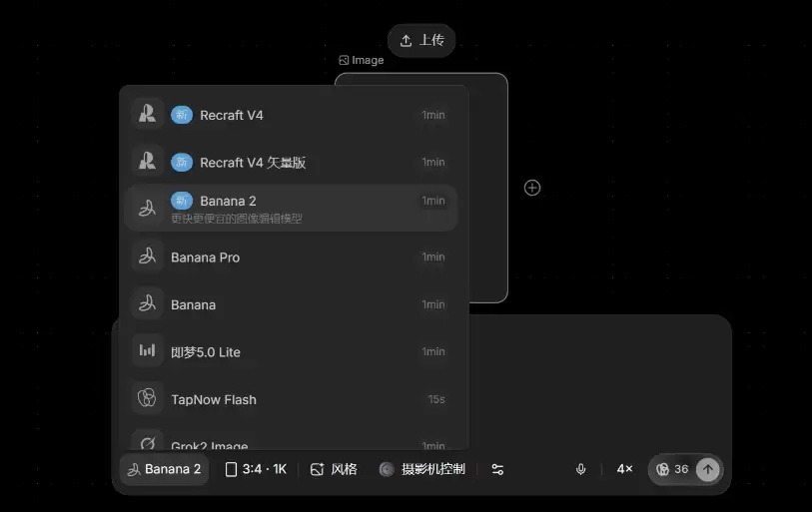Screen dimensions: 812x512
Task: Click the credits coin icon beside 36
Action: coord(662,469)
